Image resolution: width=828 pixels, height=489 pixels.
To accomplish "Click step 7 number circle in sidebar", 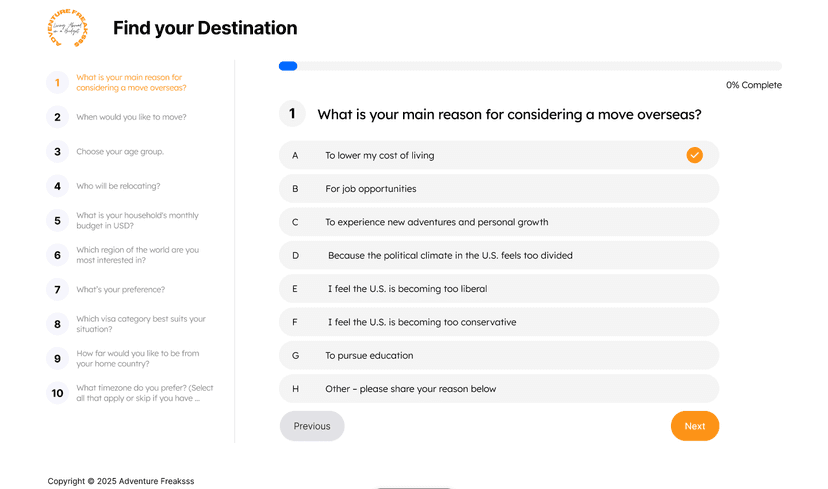I will click(x=58, y=289).
